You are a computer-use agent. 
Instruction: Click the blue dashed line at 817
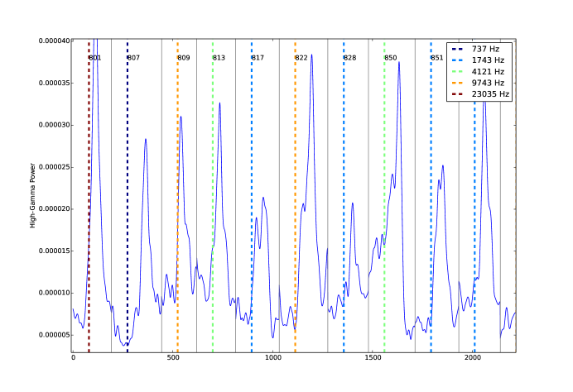252,197
